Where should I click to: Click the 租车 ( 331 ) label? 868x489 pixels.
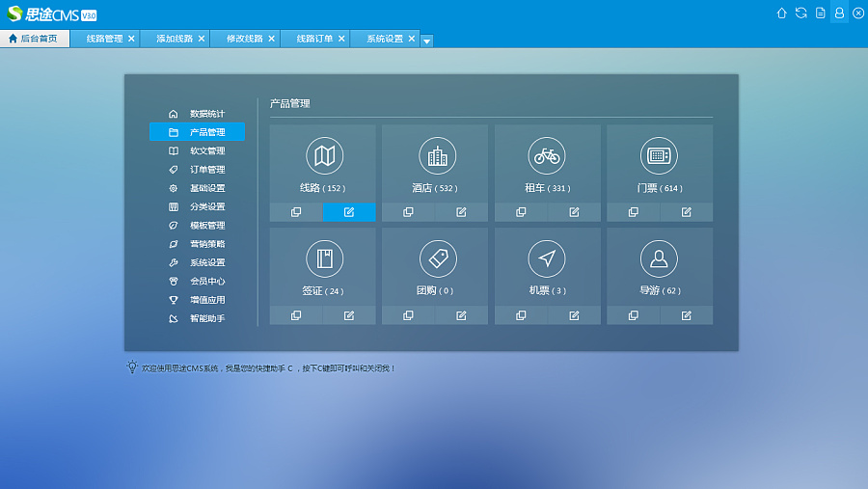pos(548,188)
